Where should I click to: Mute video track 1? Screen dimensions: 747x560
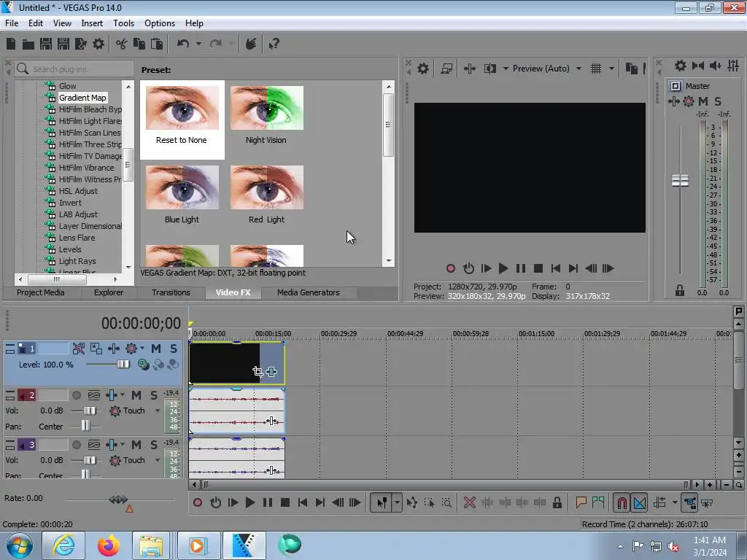156,349
